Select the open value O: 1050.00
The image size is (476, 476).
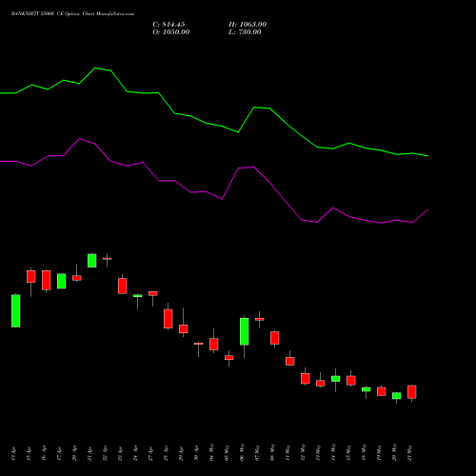171,32
